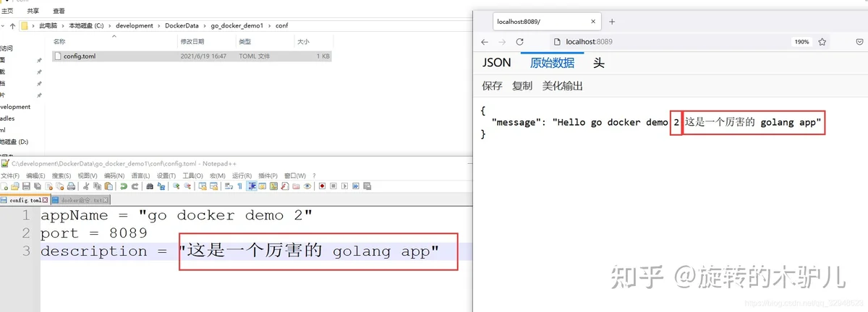The image size is (868, 312).
Task: Click Find binoculars icon in Notepad++
Action: [x=150, y=186]
